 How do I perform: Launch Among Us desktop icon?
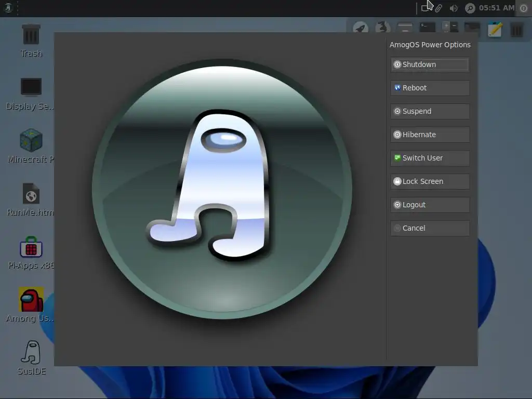tap(31, 304)
